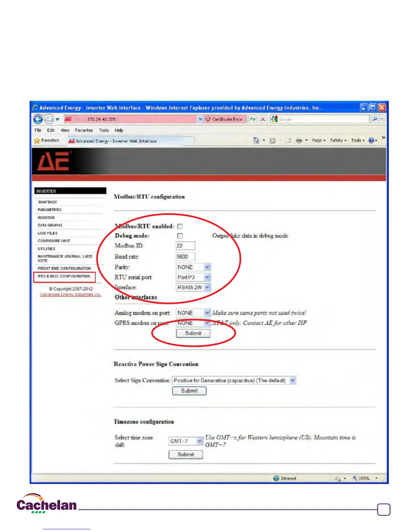Viewport: 411px width, 532px height.
Task: Open recent pages dropdown beside Forward button
Action: [x=57, y=119]
